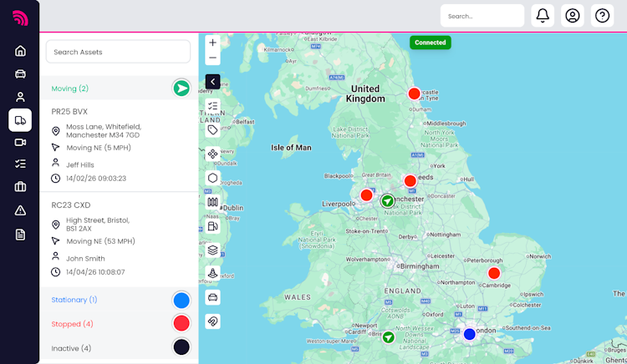Zoom in on the map
The image size is (627, 364).
point(212,43)
